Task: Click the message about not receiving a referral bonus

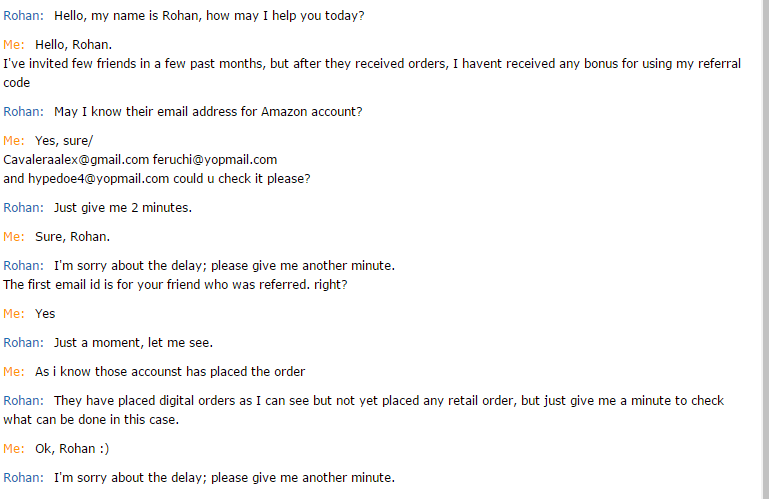Action: click(372, 65)
